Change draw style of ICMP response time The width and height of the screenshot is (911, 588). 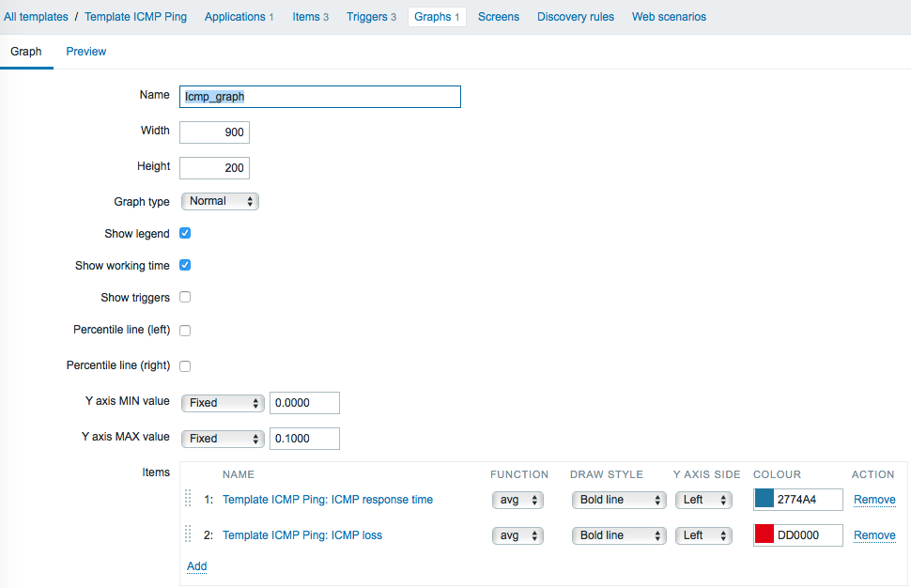(619, 500)
